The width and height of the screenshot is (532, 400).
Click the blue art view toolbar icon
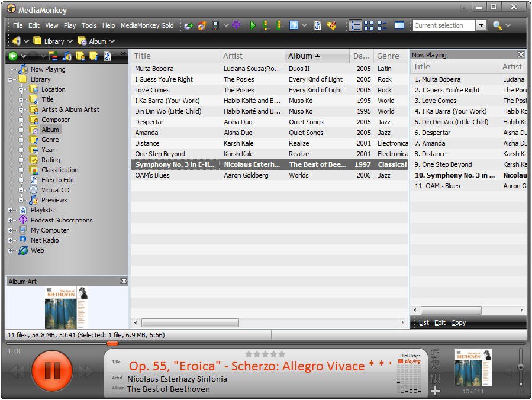point(294,25)
